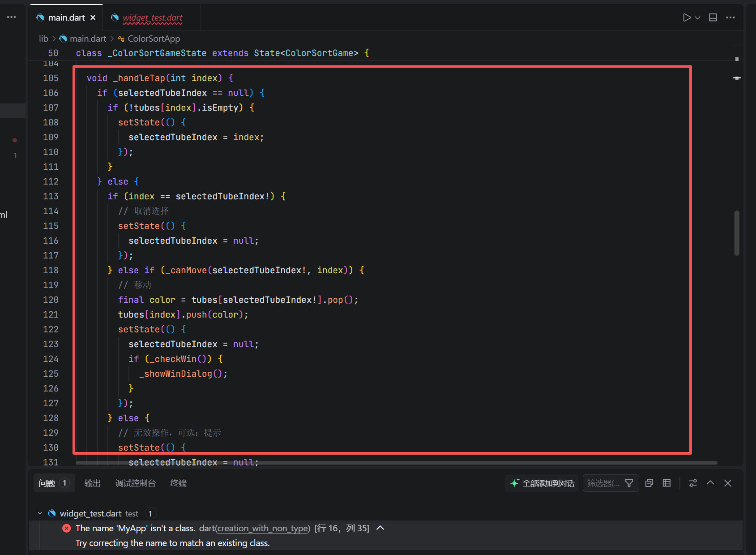Click the Dart icon on main.dart tab
Screen dimensions: 756x555
click(40, 17)
